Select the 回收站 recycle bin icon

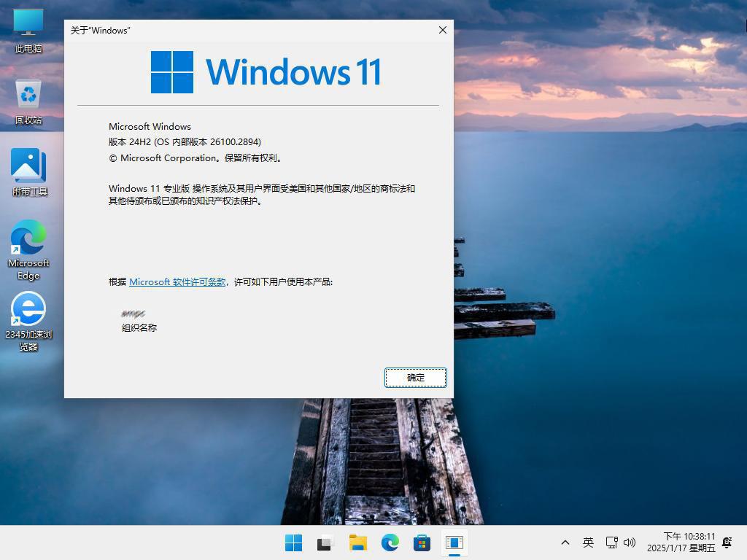coord(28,102)
